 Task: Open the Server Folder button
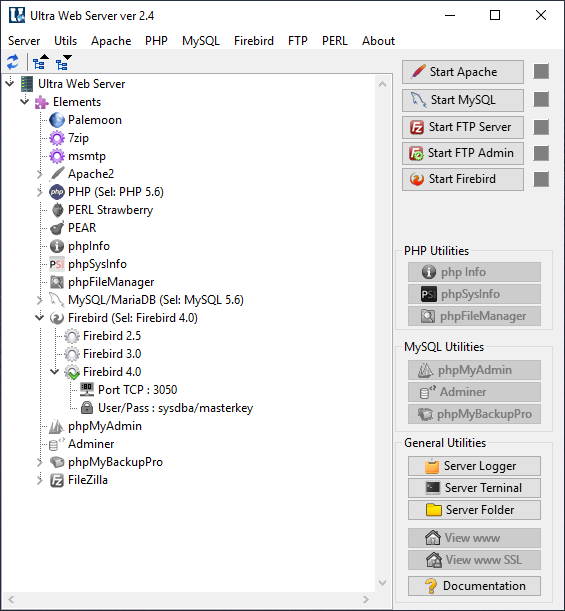tap(474, 510)
